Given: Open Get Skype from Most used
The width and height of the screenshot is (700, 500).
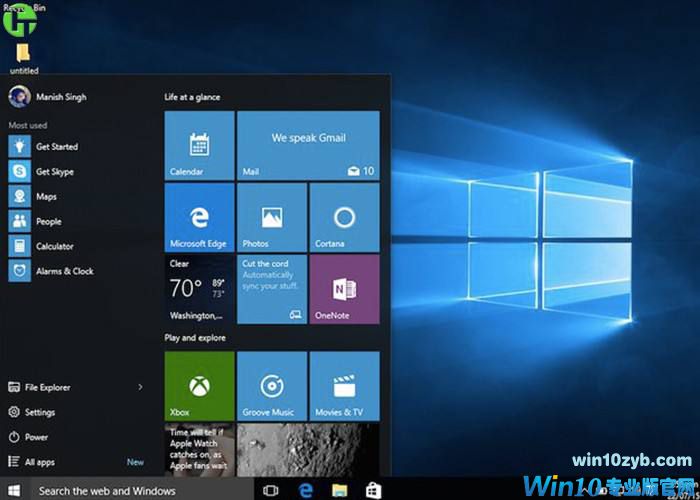Looking at the screenshot, I should (x=41, y=171).
